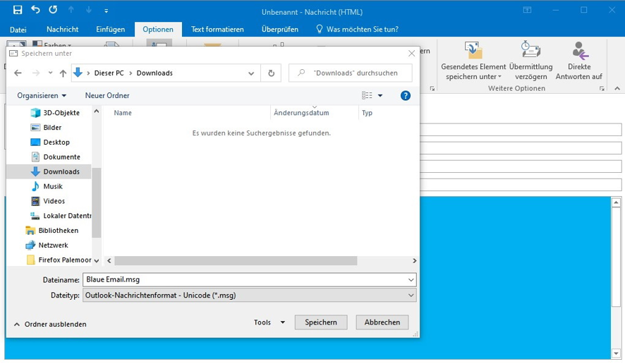Screen dimensions: 625x364
Task: Click the 'Downloads durchsuchen' search field
Action: pyautogui.click(x=351, y=73)
